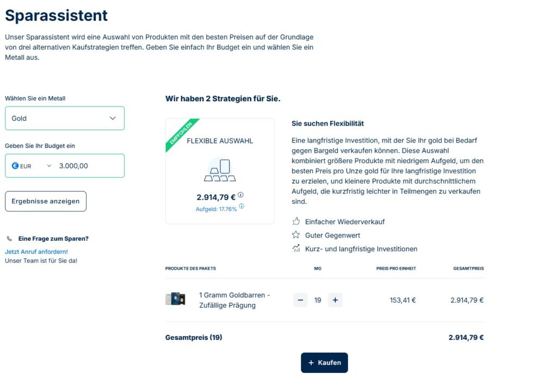Decrease quantity with the minus button
The image size is (557, 392).
point(300,300)
